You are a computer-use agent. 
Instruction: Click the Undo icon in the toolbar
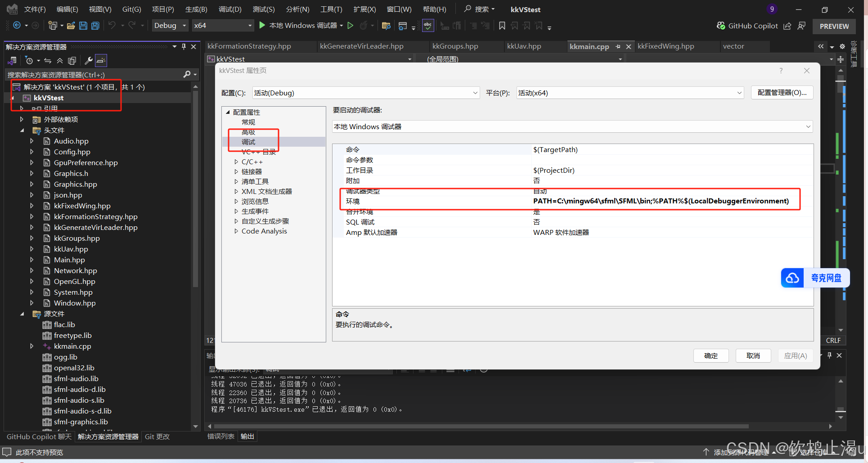pyautogui.click(x=113, y=25)
